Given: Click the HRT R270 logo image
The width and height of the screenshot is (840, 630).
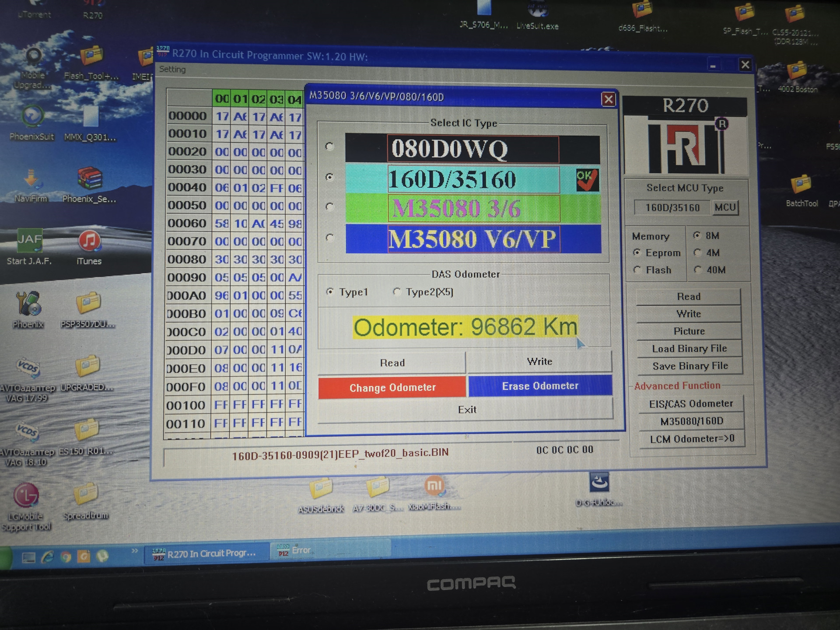Looking at the screenshot, I should pyautogui.click(x=685, y=145).
